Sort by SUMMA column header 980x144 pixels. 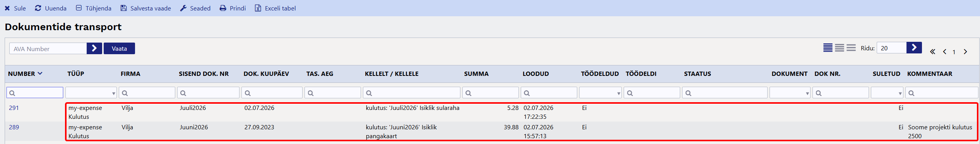pyautogui.click(x=476, y=74)
